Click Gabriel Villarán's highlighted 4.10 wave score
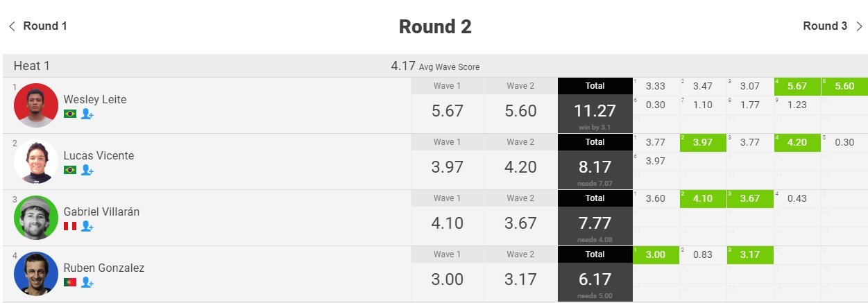Image resolution: width=868 pixels, height=303 pixels. (703, 198)
